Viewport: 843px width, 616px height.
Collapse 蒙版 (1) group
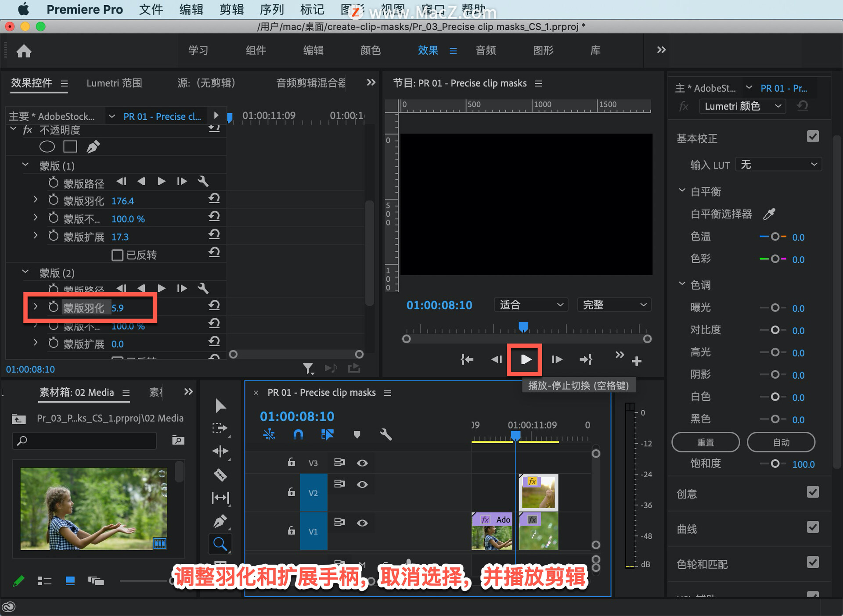(25, 165)
